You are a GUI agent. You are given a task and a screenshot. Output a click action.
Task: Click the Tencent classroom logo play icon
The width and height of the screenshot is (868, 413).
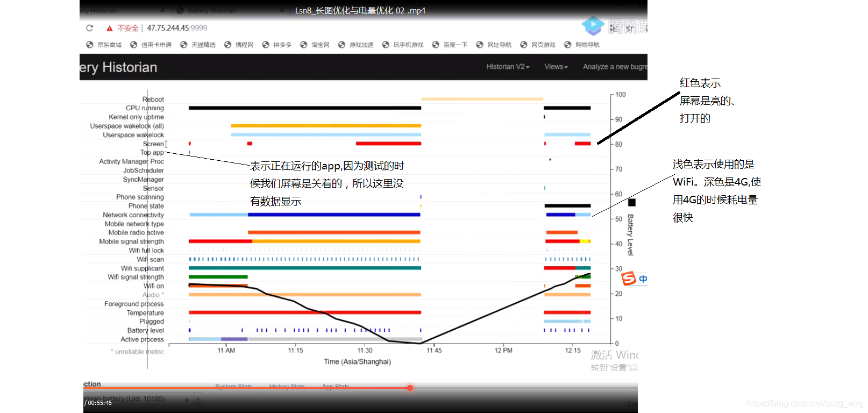click(593, 25)
